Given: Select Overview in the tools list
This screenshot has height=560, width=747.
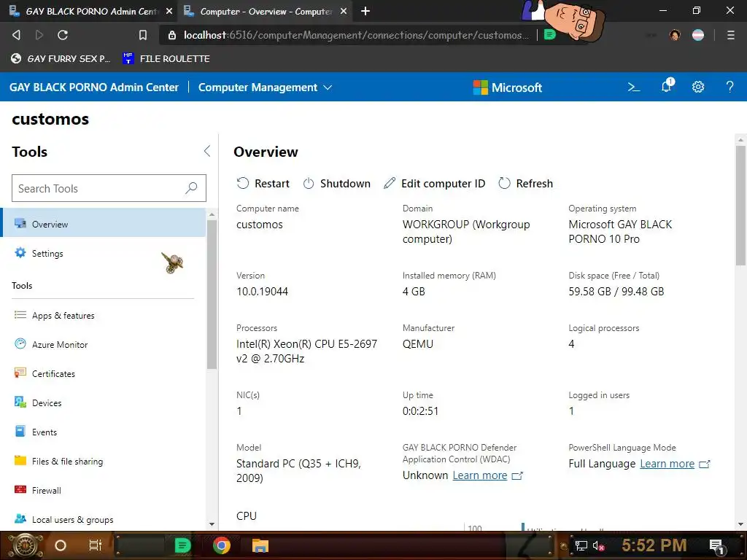Looking at the screenshot, I should coord(103,224).
